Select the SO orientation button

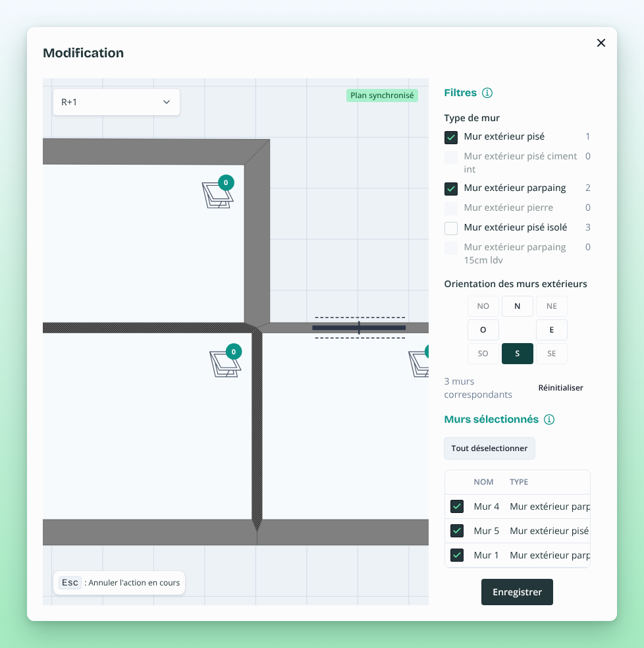(483, 354)
